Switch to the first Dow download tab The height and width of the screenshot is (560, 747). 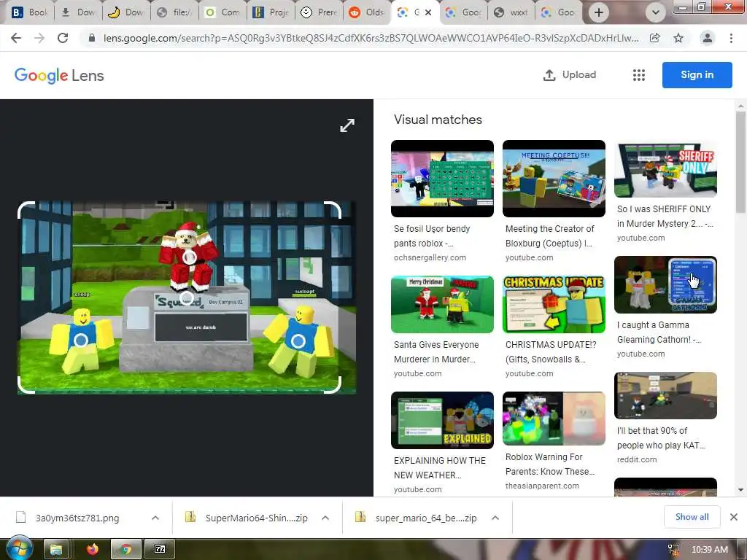pyautogui.click(x=77, y=12)
